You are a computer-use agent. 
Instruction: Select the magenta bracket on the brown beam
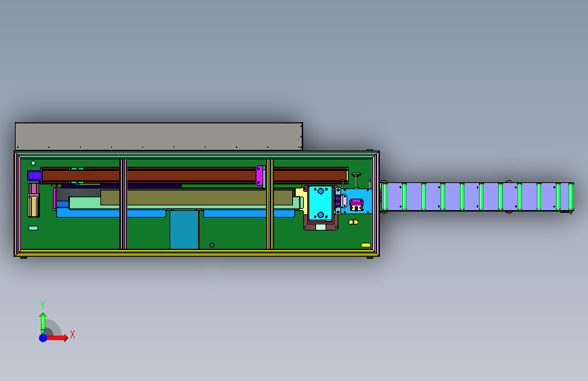[259, 176]
